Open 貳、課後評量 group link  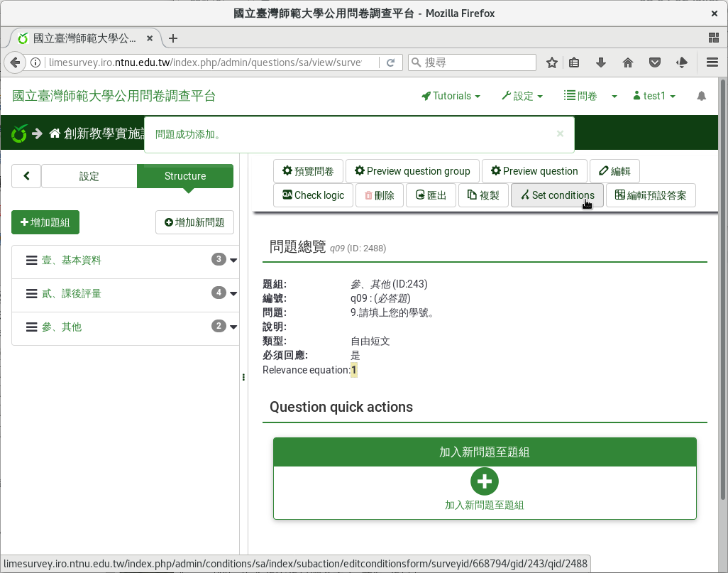[x=72, y=294]
